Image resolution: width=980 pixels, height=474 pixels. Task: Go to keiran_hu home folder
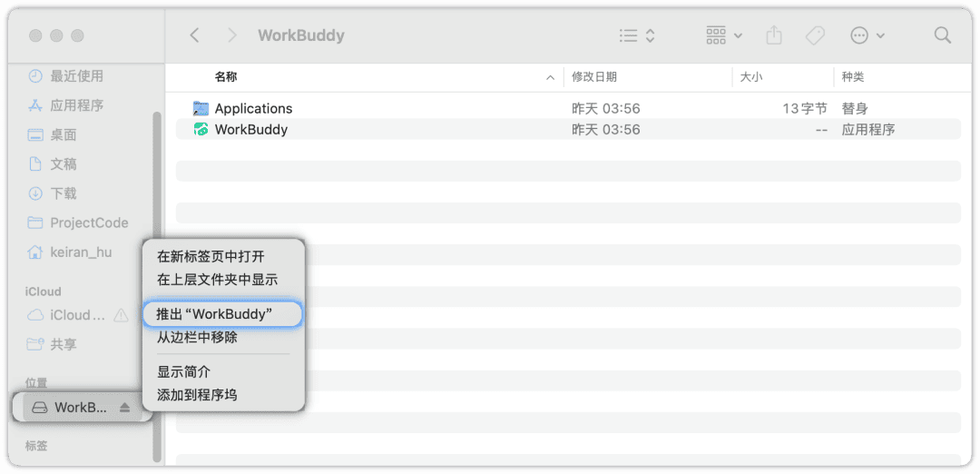pos(70,252)
